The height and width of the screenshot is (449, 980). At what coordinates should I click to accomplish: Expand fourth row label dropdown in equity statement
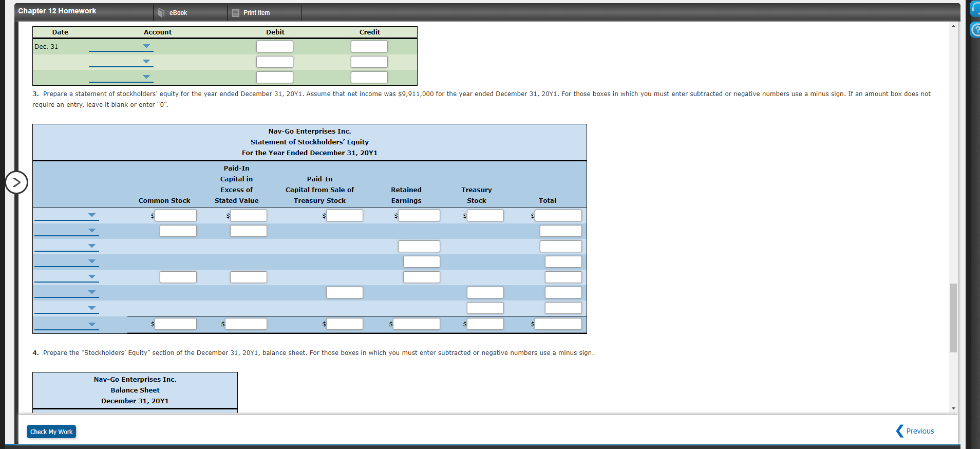point(67,261)
